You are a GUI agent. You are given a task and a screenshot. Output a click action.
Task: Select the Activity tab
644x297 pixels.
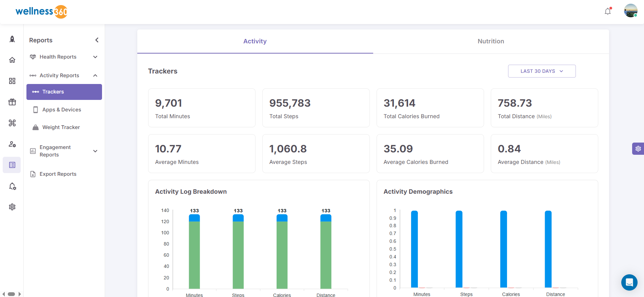255,41
